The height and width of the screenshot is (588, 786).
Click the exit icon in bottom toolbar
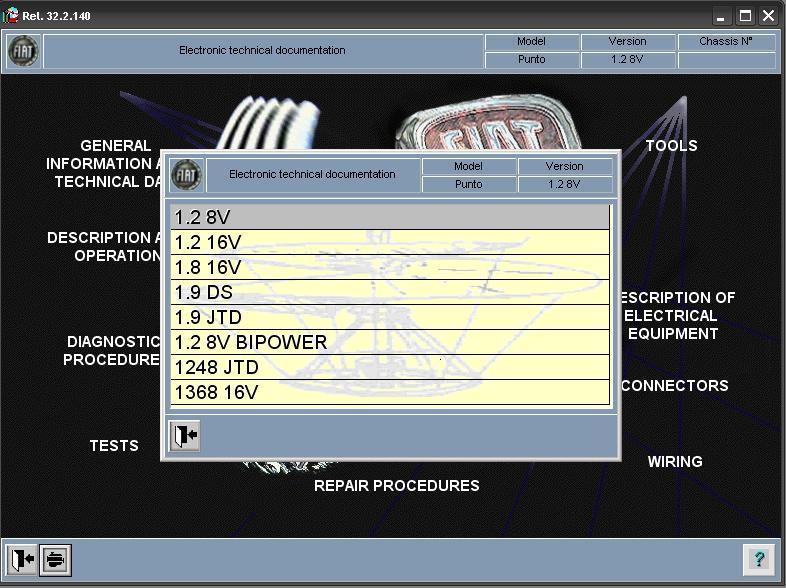coord(22,559)
